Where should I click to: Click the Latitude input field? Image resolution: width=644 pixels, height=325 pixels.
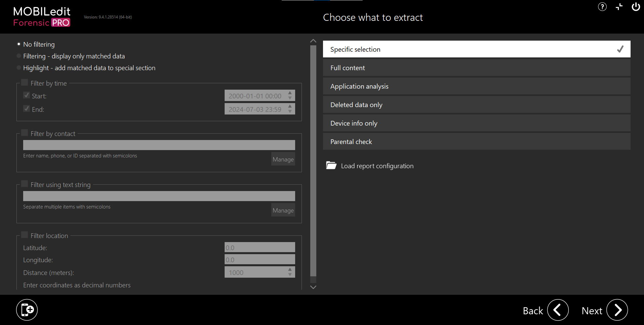point(260,247)
